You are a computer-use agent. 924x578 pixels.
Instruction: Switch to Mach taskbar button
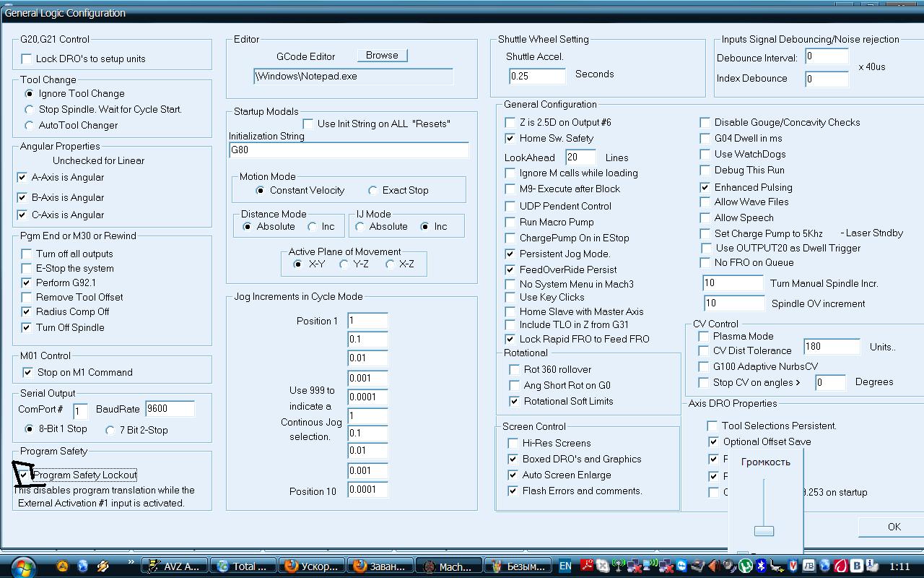coord(449,566)
